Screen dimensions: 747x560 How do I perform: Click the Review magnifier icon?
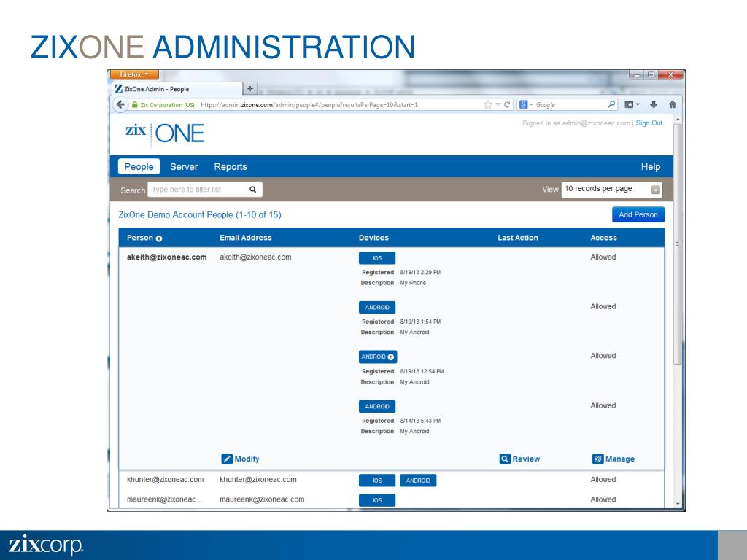click(x=505, y=459)
